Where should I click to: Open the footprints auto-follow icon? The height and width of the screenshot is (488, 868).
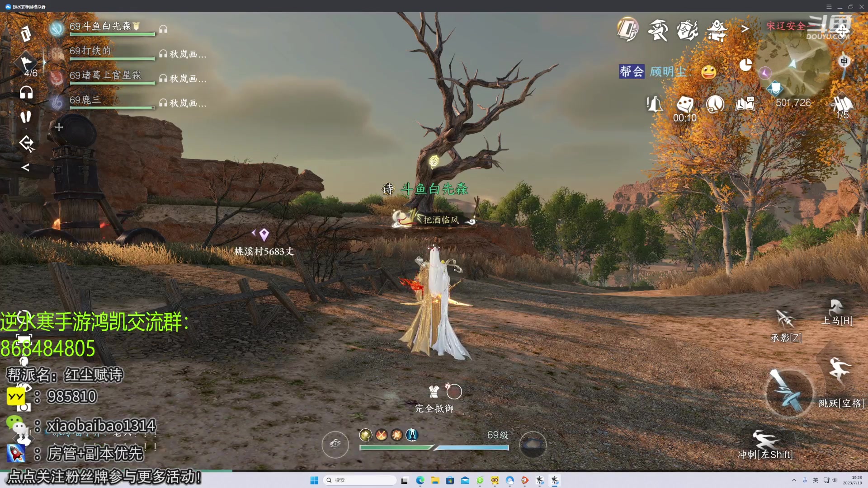tap(26, 117)
